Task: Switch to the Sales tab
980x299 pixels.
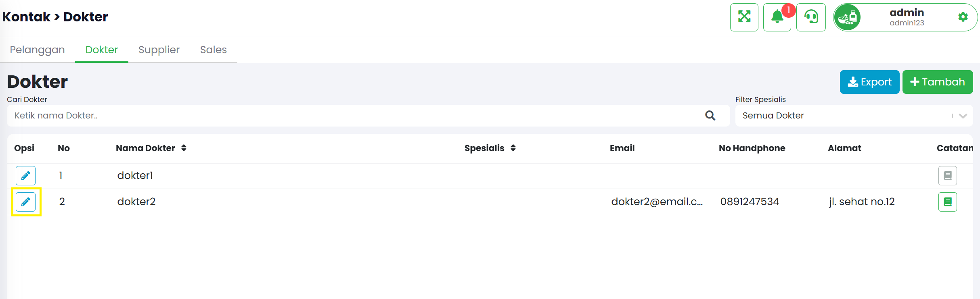Action: pos(213,50)
